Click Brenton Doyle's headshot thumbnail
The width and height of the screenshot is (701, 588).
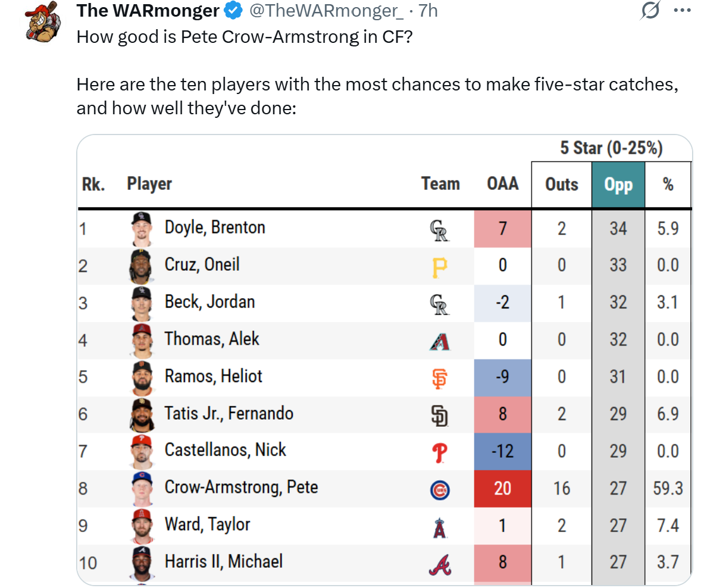142,229
